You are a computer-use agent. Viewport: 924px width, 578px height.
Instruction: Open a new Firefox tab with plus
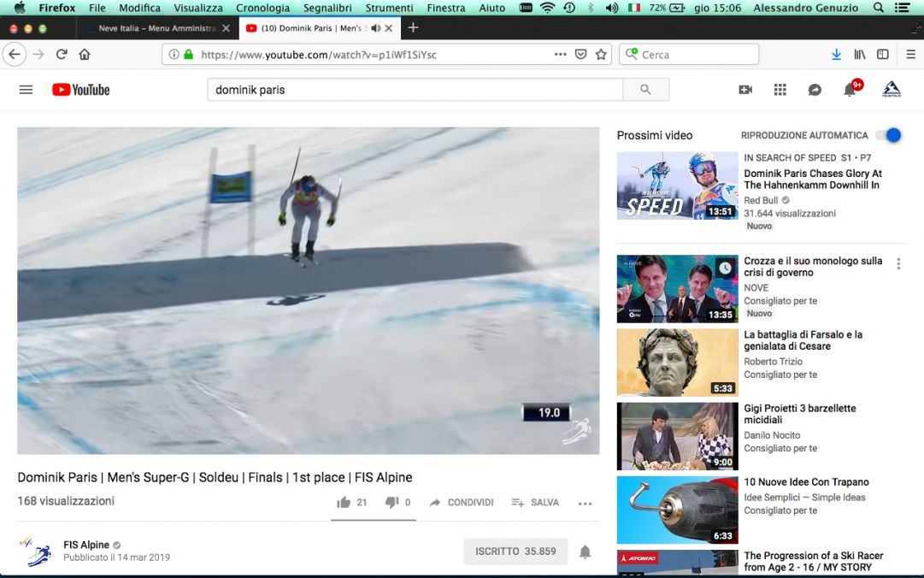(x=413, y=27)
